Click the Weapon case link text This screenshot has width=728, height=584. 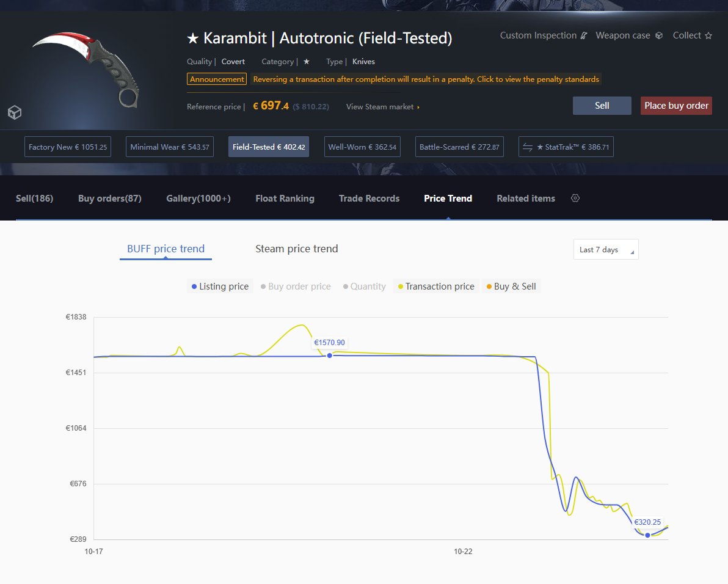622,35
